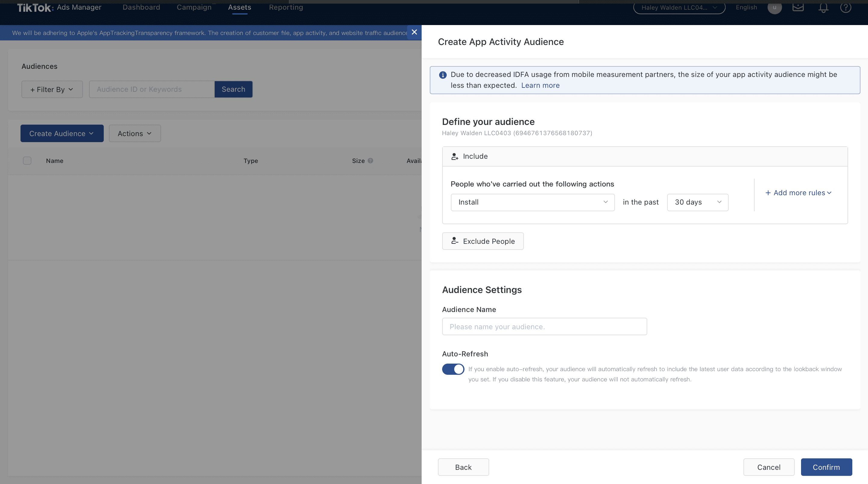
Task: Open the notifications bell icon
Action: [x=823, y=8]
